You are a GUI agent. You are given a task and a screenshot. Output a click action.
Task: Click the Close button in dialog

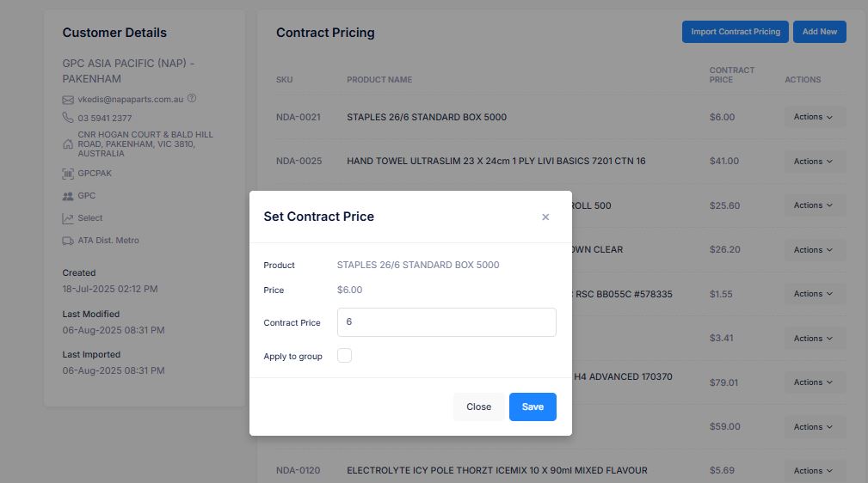[478, 407]
